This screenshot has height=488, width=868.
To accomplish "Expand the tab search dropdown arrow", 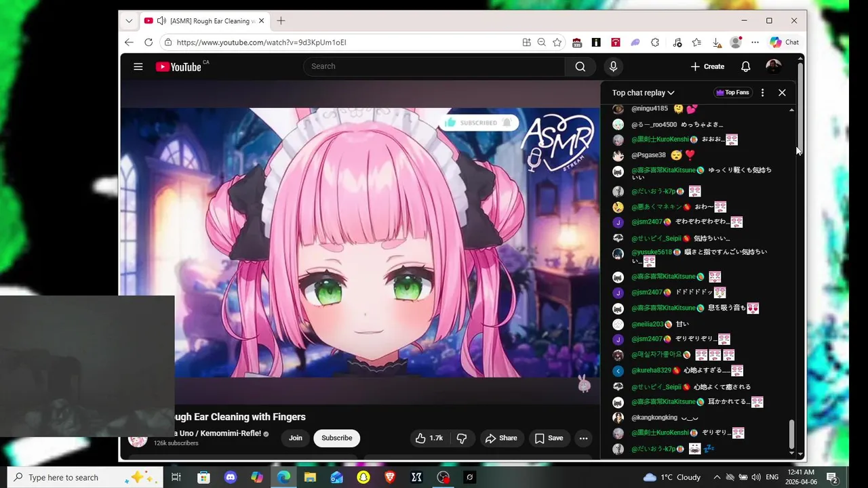I will [x=129, y=21].
